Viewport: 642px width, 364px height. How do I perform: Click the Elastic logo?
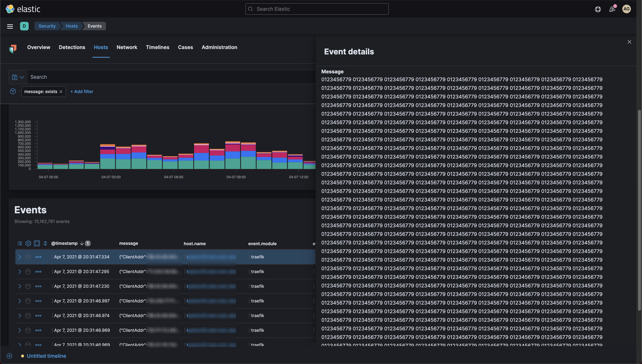23,9
